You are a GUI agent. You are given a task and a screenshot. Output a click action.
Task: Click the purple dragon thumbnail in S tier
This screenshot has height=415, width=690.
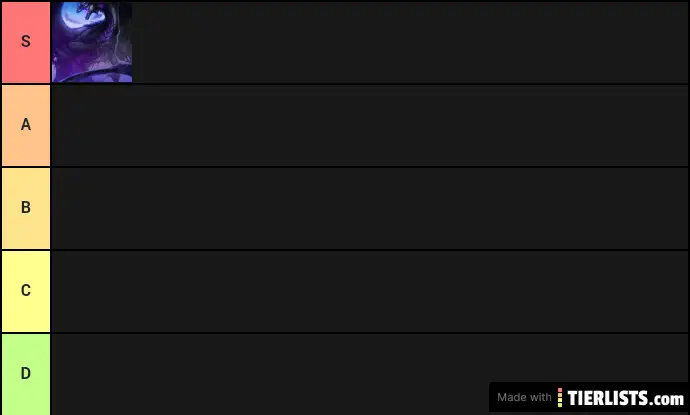92,42
